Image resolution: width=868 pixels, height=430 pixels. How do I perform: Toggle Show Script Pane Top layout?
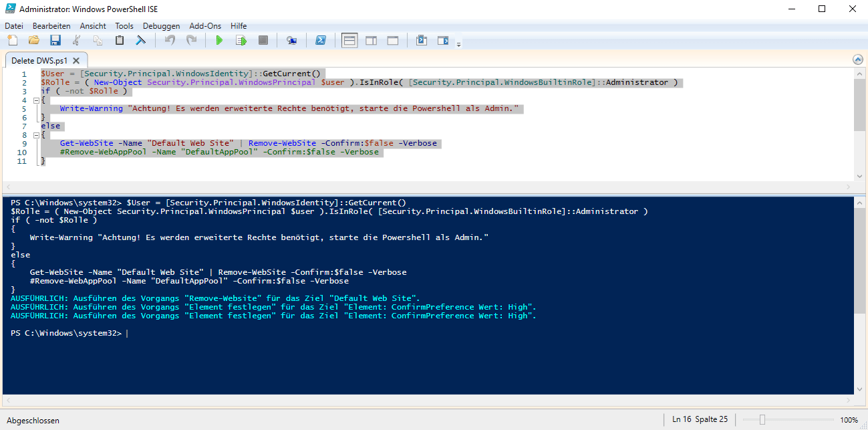(349, 41)
